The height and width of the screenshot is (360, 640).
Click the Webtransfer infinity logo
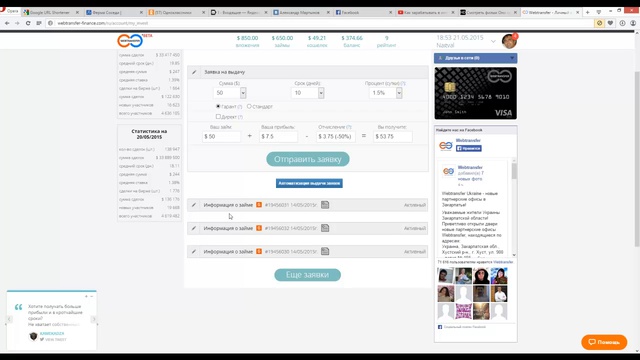tap(130, 40)
